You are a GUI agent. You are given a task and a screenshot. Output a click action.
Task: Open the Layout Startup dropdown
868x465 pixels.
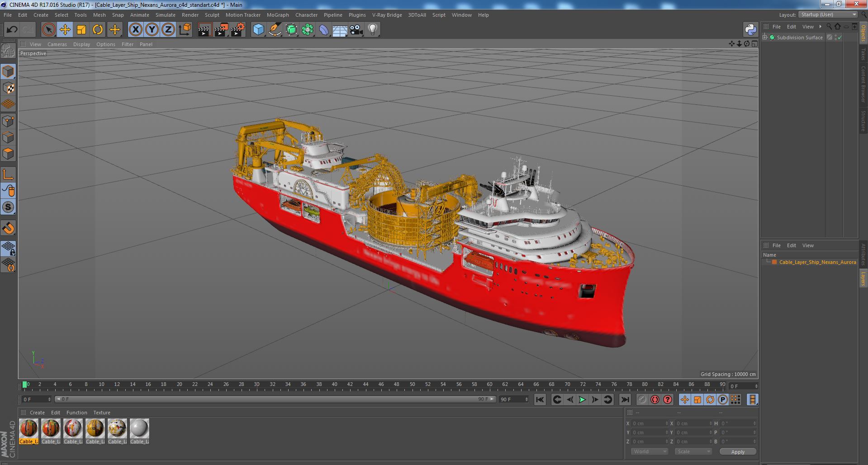(x=828, y=14)
